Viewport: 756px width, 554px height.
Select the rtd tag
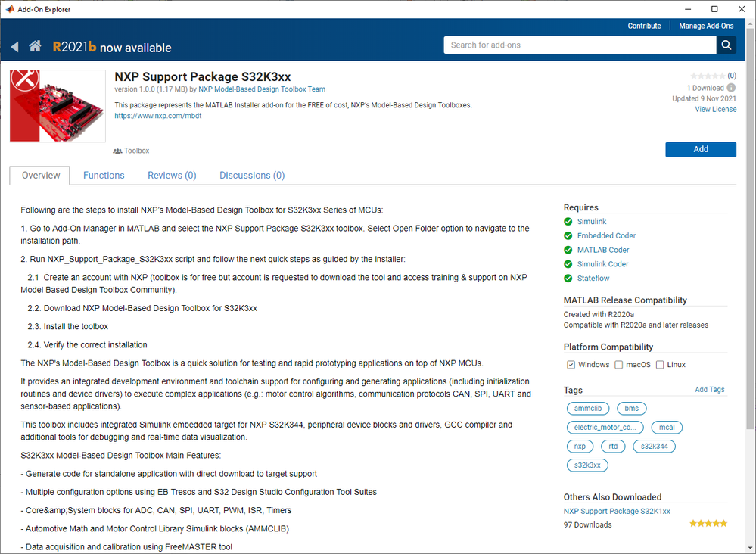tap(613, 447)
